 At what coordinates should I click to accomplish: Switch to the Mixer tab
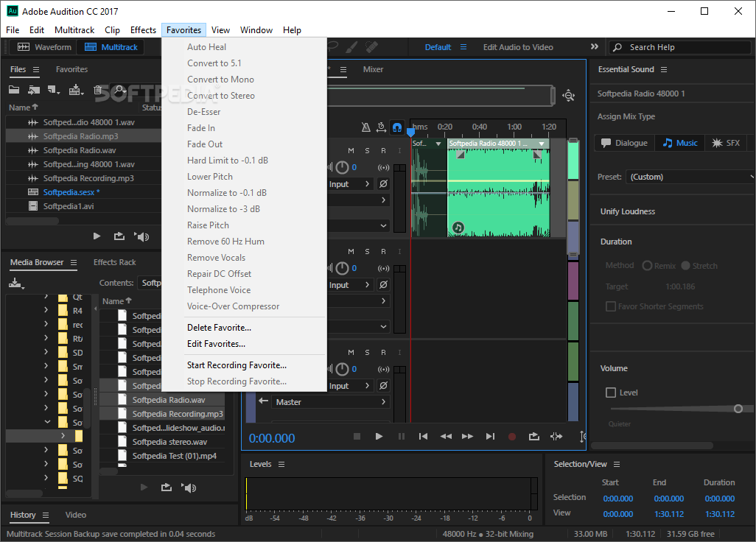373,69
